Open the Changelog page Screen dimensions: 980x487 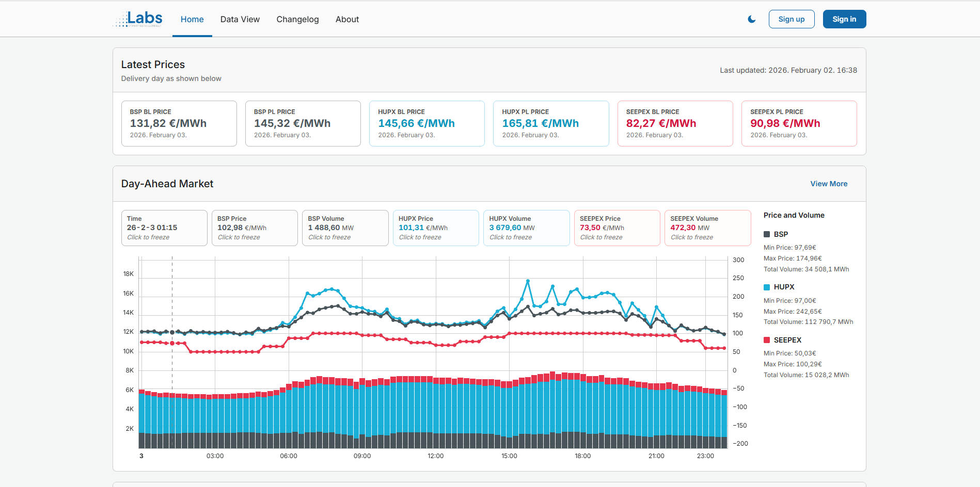(297, 19)
